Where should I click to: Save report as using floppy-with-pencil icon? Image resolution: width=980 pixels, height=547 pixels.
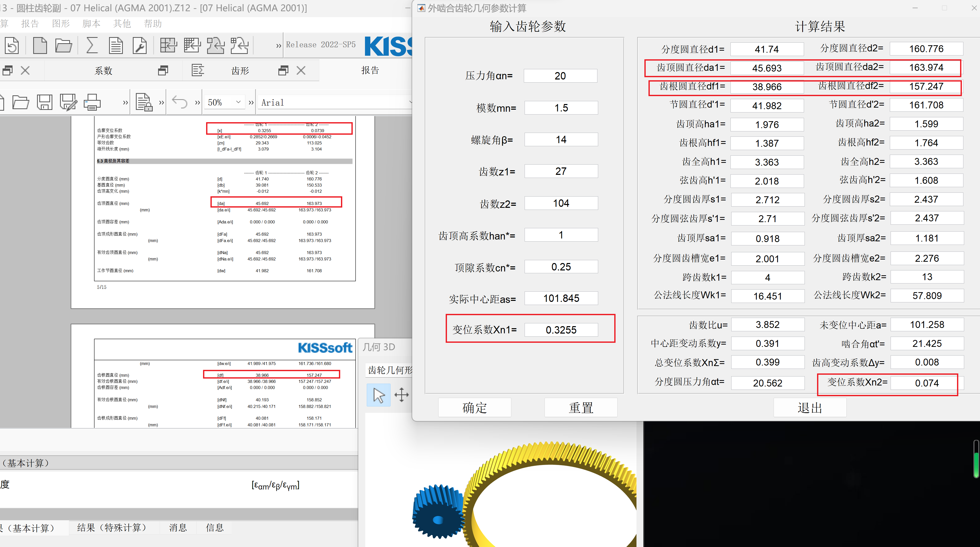pyautogui.click(x=68, y=102)
